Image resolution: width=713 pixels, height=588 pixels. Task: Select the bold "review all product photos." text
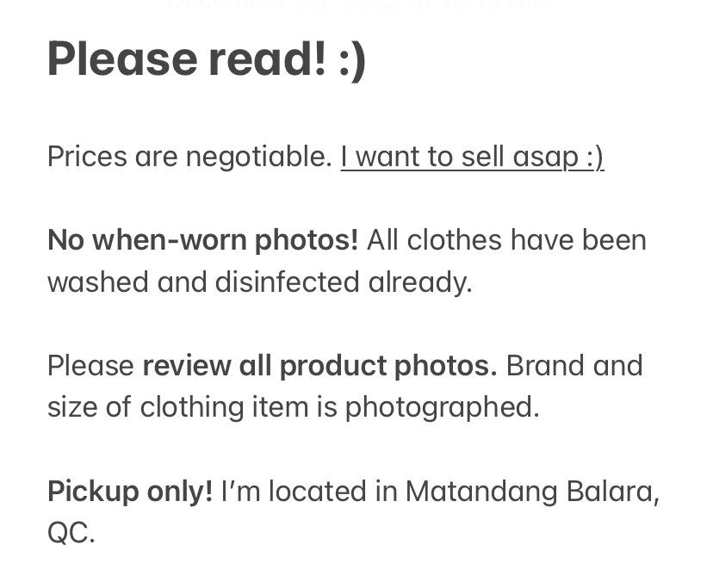(319, 366)
